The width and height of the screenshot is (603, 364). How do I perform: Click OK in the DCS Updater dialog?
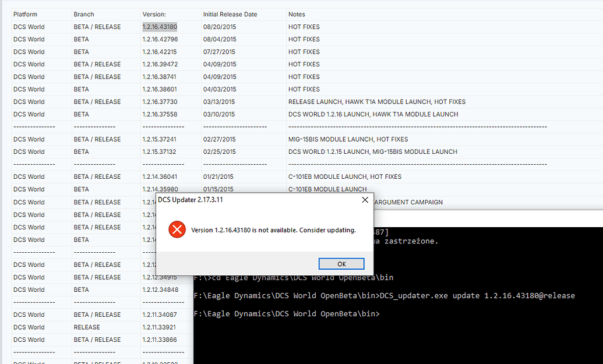(x=341, y=264)
